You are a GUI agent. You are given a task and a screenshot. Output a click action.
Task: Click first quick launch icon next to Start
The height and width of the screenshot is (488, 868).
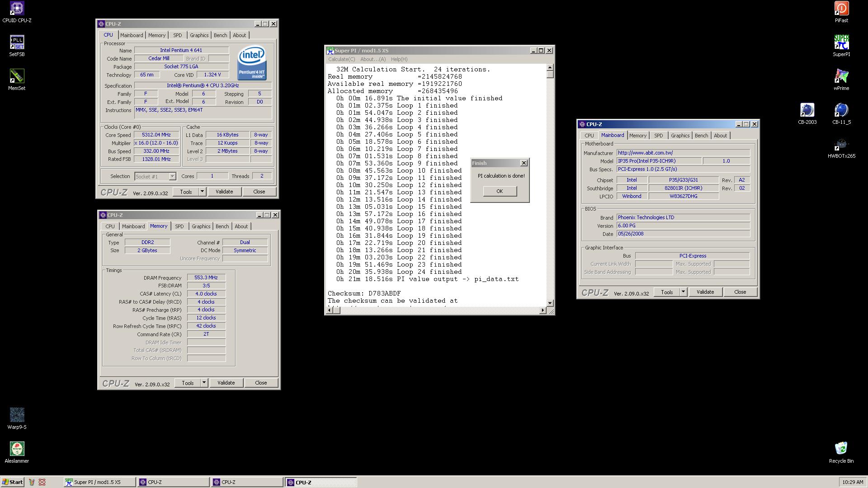coord(32,482)
